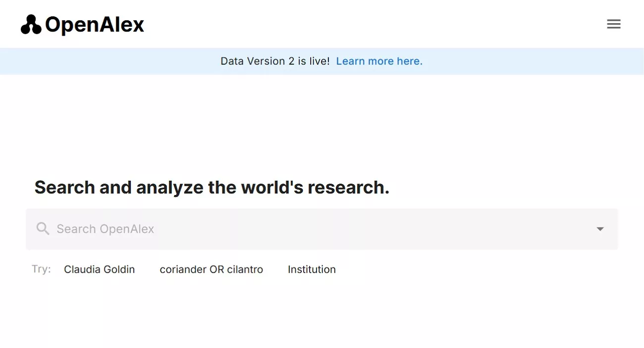Expand the dropdown at the search bar's right edge

tap(600, 229)
